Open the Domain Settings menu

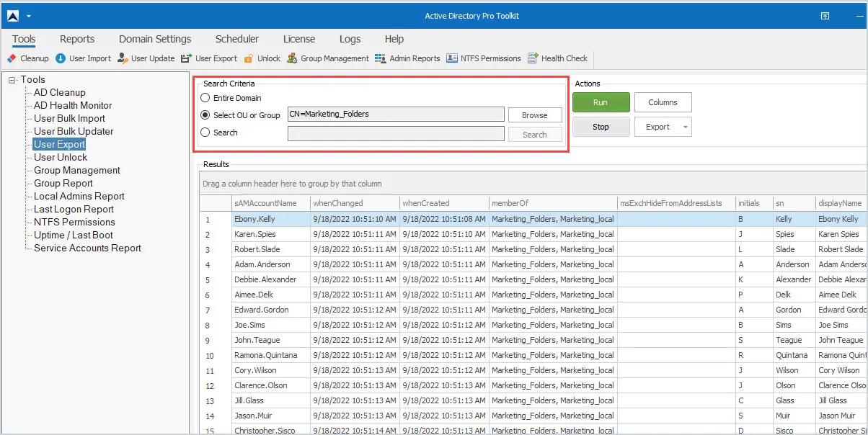155,39
